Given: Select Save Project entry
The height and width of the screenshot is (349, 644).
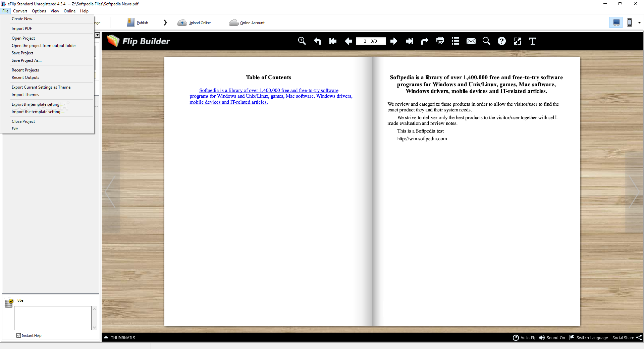Looking at the screenshot, I should (47, 53).
